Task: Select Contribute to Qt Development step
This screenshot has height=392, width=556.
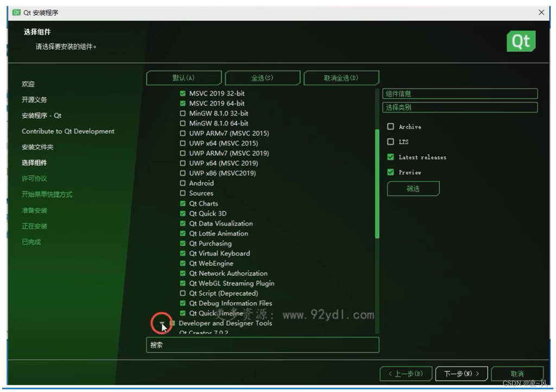Action: point(68,131)
